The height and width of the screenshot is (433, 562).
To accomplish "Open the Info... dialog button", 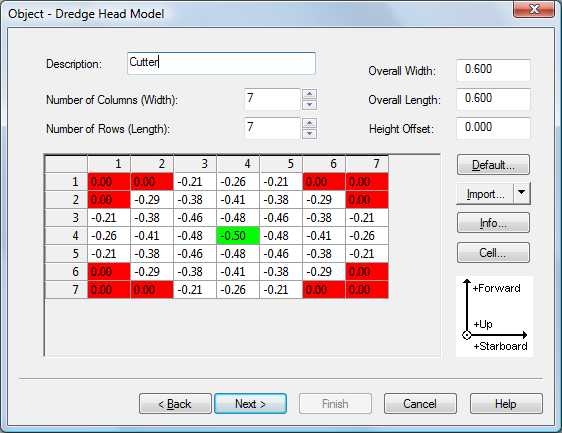I will [x=493, y=223].
